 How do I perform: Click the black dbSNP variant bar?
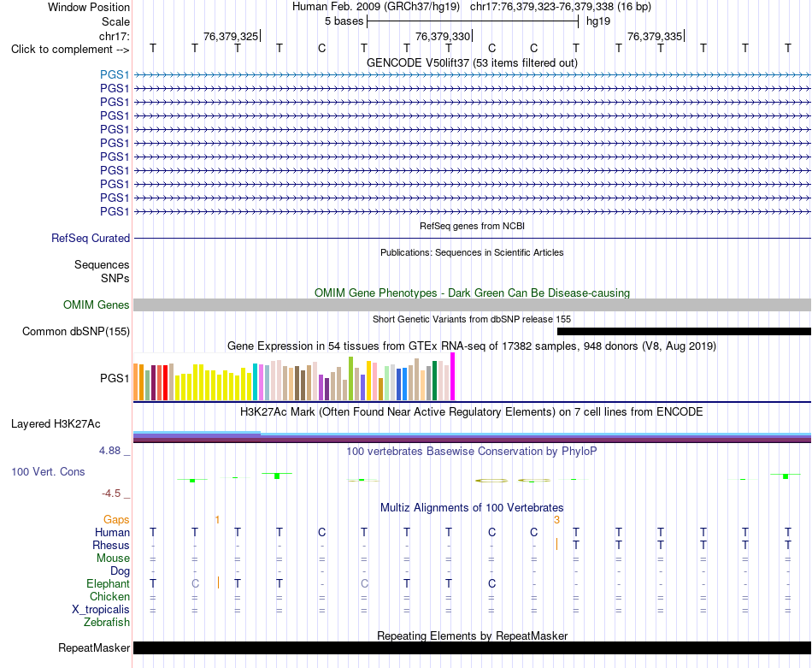(x=684, y=331)
